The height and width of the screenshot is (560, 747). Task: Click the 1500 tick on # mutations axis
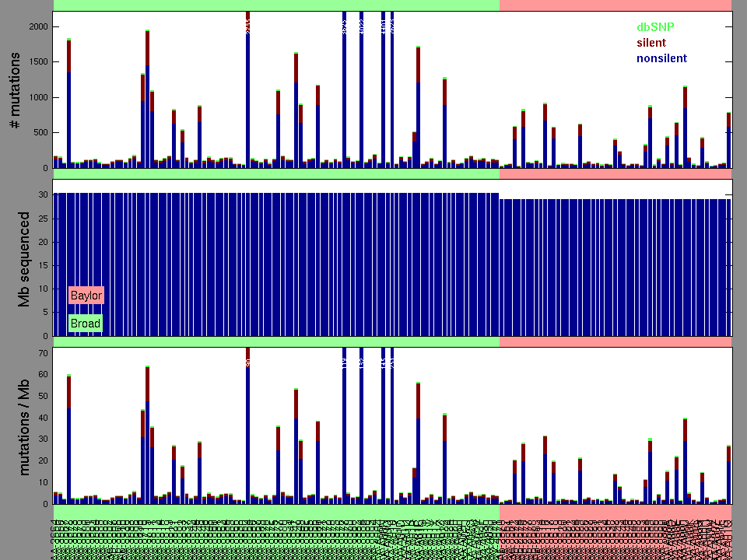[38, 62]
